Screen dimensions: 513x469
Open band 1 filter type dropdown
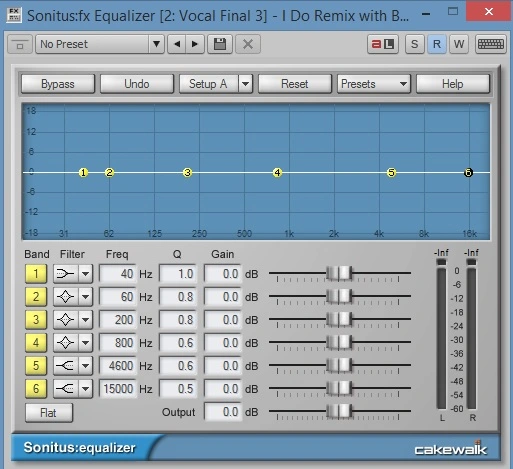[86, 274]
